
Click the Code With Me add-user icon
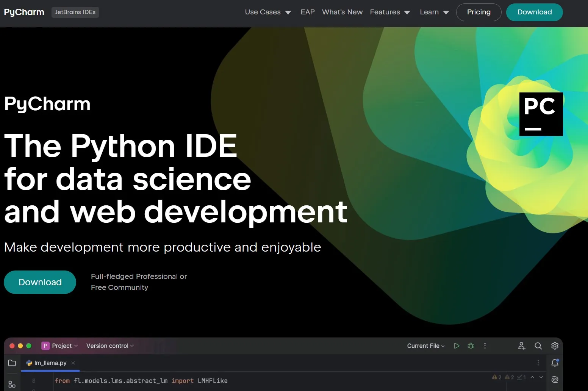click(522, 346)
